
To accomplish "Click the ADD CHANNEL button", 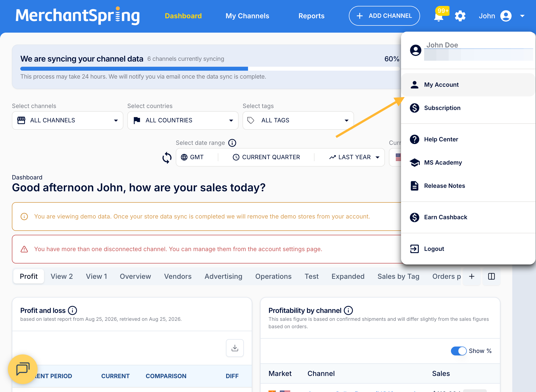I will [x=384, y=16].
